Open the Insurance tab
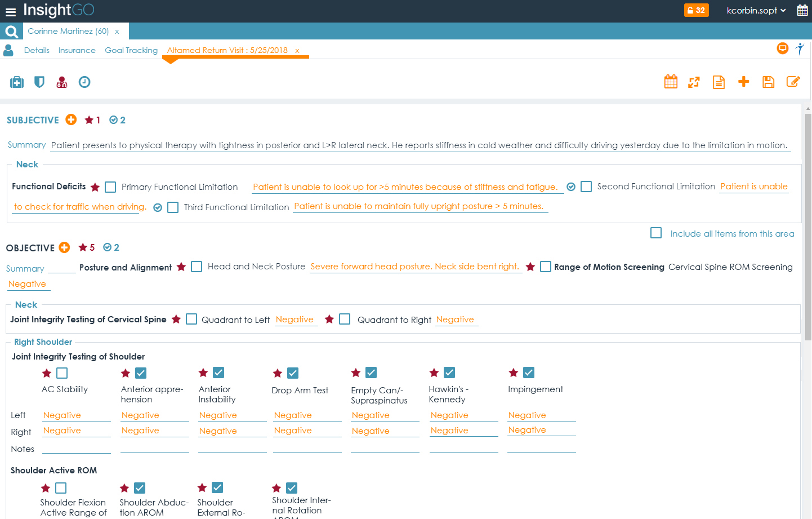 pos(77,50)
